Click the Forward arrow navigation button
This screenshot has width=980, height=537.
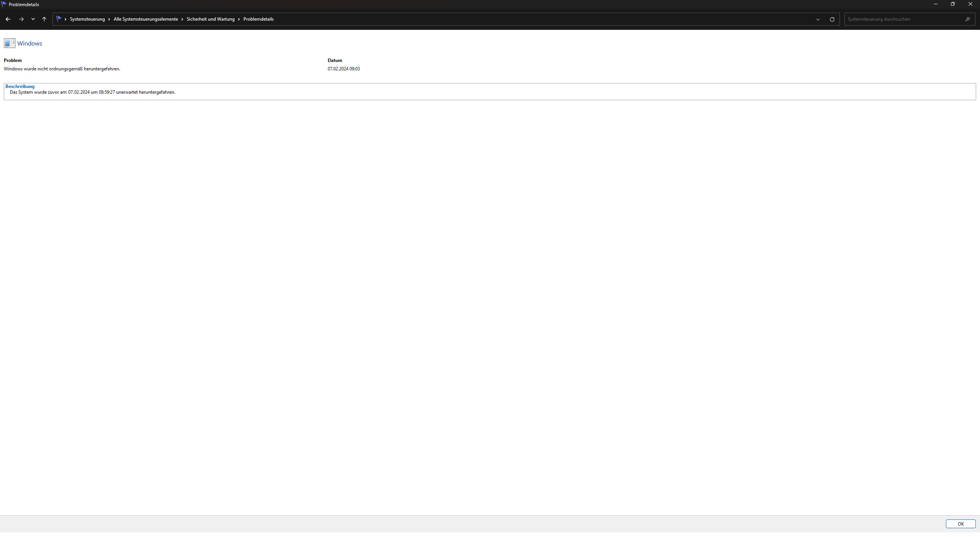click(x=21, y=19)
